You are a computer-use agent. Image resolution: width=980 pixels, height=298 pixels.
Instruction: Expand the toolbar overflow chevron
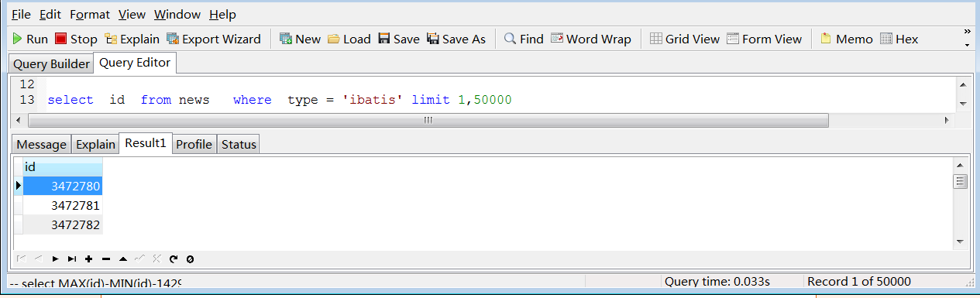coord(967,32)
